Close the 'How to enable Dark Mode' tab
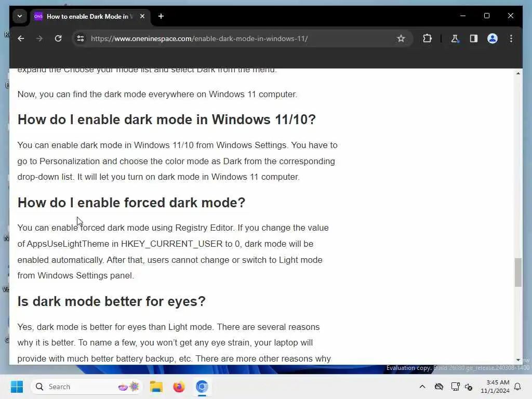The image size is (532, 399). (142, 16)
